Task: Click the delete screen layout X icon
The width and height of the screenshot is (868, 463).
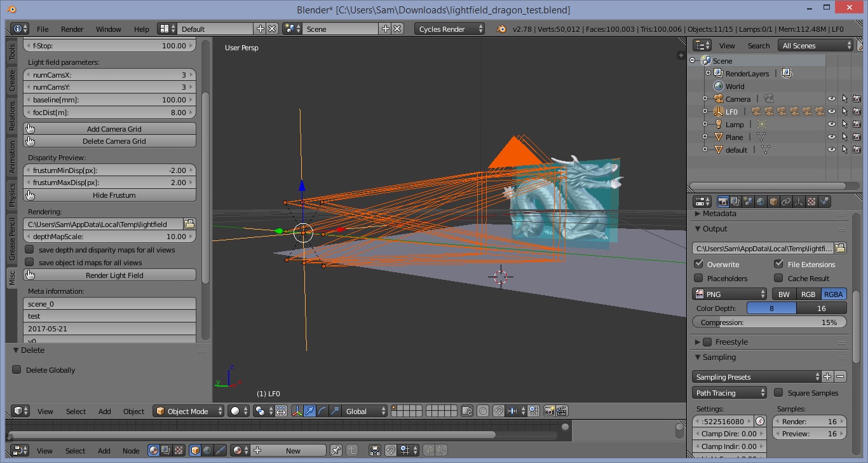Action: (272, 29)
